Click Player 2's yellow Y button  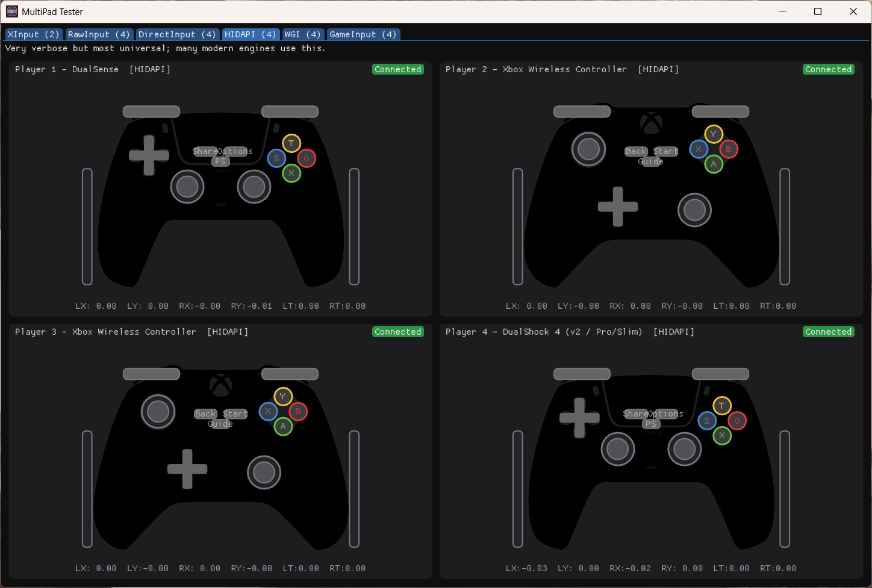714,134
